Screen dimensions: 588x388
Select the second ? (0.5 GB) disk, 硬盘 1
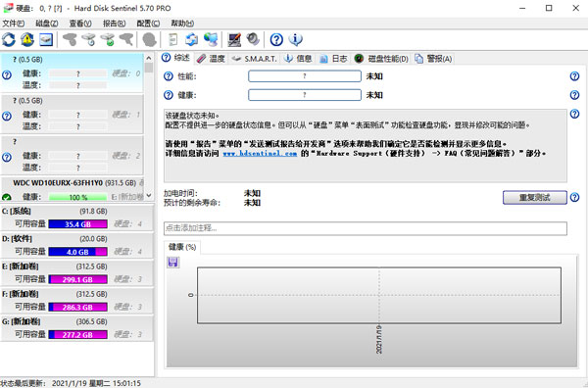[x=72, y=114]
